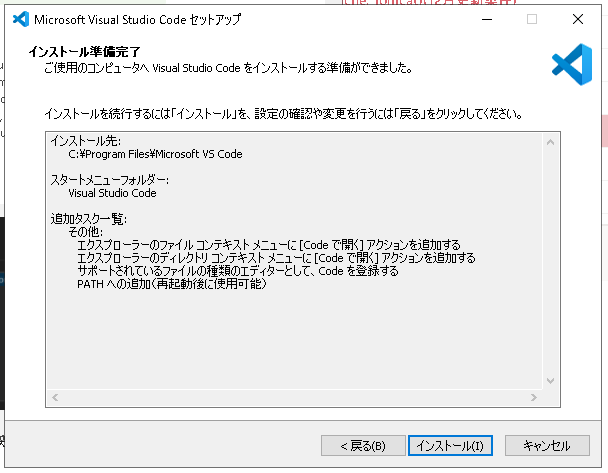The image size is (608, 473).
Task: Click the horizontal scroll right arrow
Action: 534,397
